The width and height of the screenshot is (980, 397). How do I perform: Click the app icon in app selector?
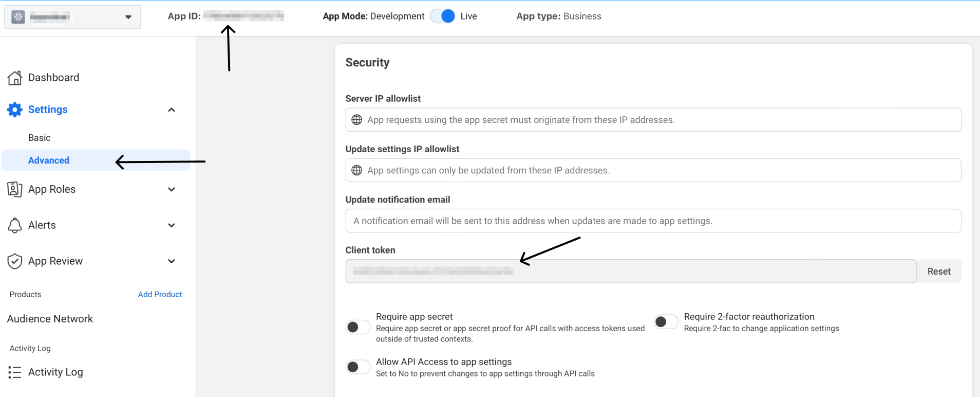coord(18,17)
